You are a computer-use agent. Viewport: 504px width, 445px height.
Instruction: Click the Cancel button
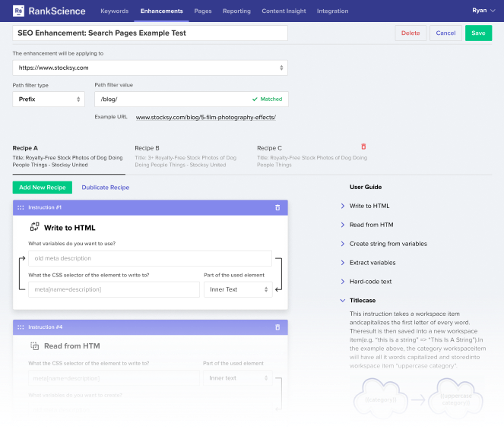445,33
